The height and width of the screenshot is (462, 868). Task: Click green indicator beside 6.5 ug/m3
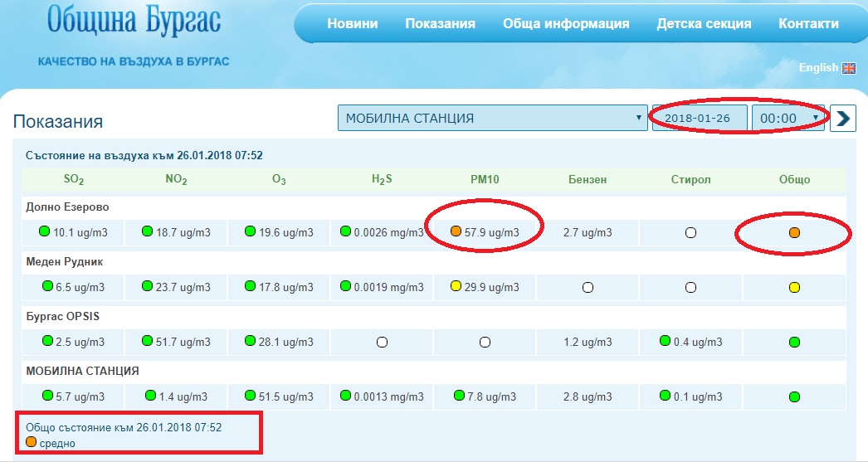(x=47, y=286)
